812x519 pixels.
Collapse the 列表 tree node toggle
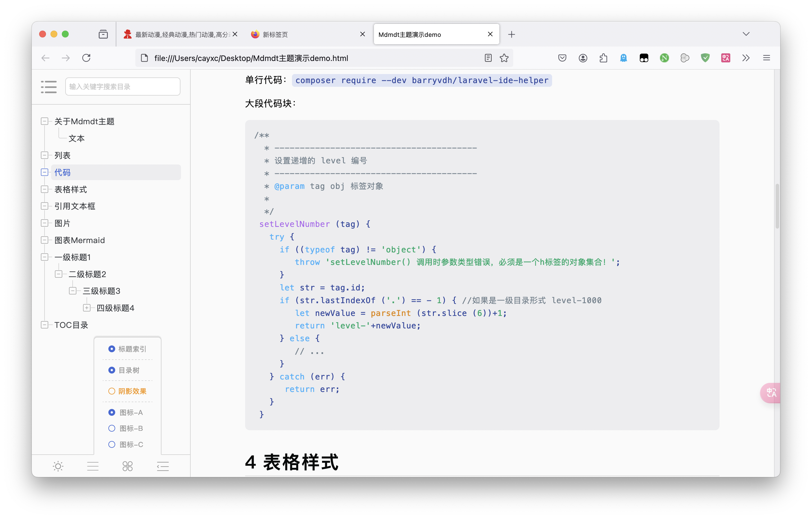pos(44,155)
